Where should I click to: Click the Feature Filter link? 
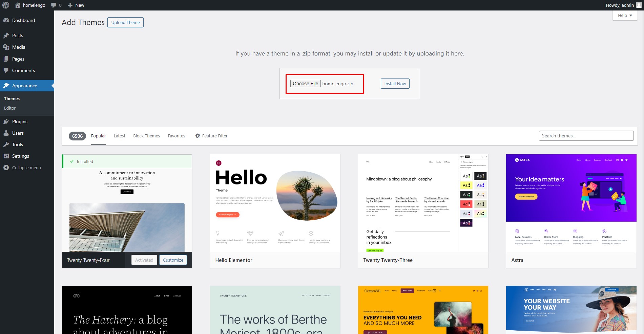click(211, 136)
